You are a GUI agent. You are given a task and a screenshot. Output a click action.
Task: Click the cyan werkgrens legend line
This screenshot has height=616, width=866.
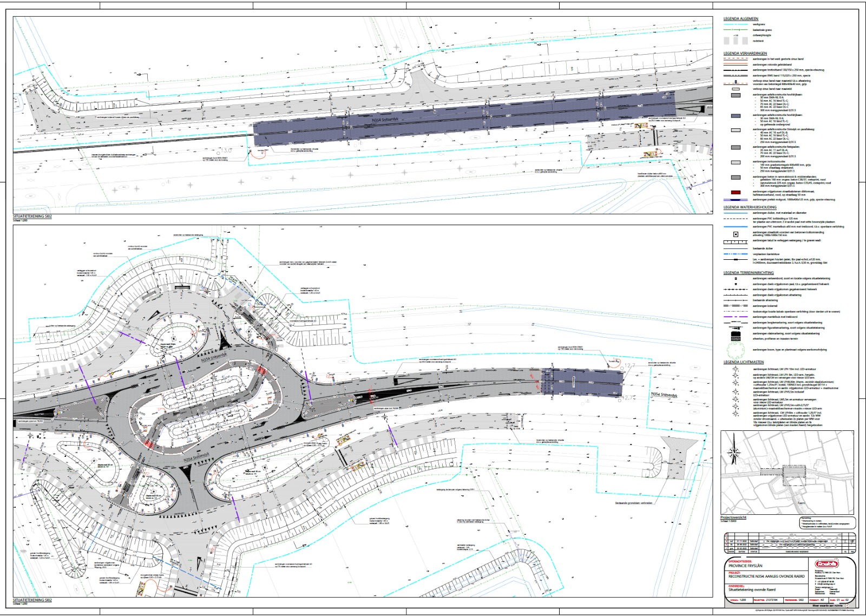pyautogui.click(x=736, y=24)
